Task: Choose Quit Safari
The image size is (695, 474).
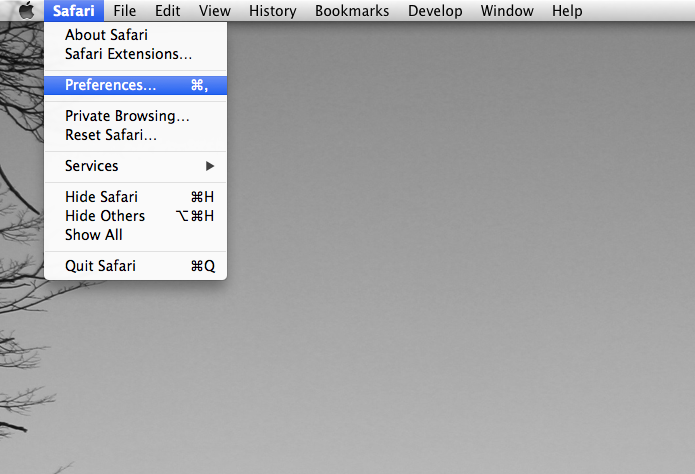Action: (136, 266)
